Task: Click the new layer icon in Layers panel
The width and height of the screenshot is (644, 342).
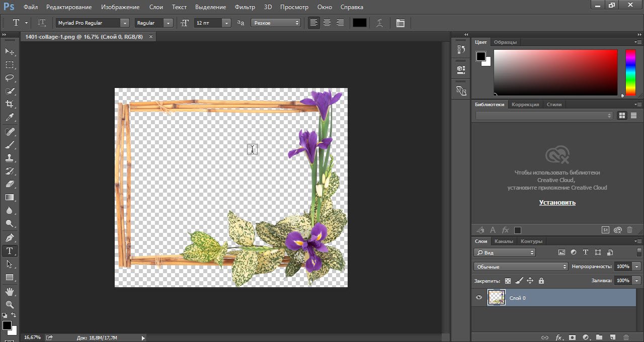Action: pyautogui.click(x=612, y=337)
